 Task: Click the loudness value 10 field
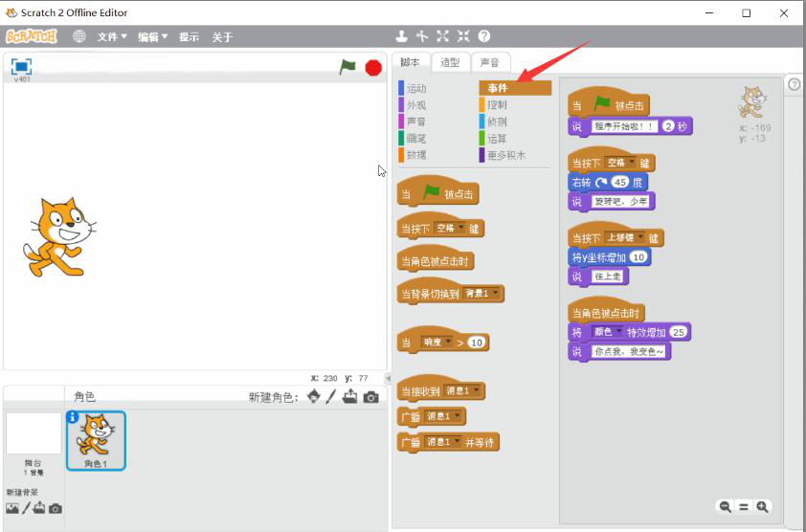click(x=477, y=343)
